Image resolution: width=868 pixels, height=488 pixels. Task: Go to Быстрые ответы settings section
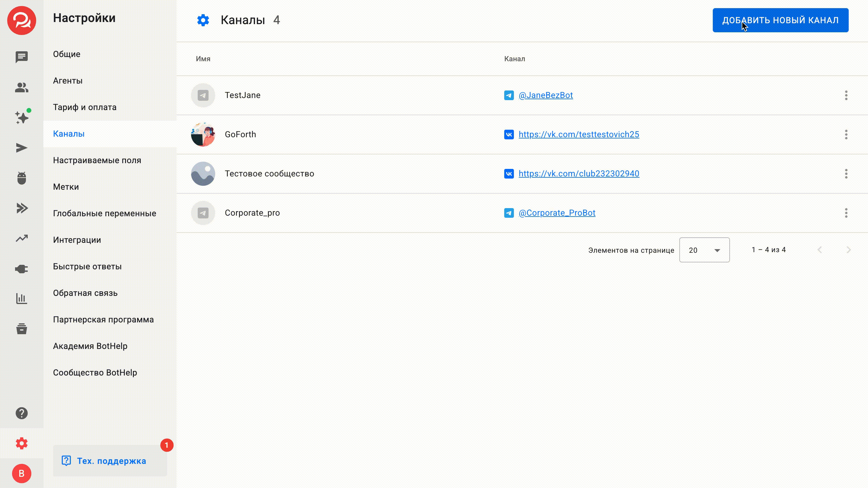pyautogui.click(x=87, y=266)
